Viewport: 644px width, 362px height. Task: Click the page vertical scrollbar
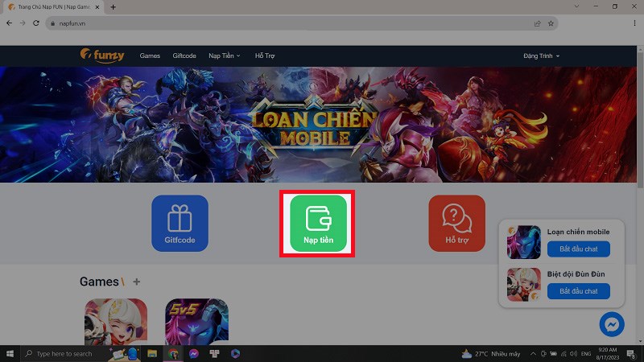pos(640,119)
